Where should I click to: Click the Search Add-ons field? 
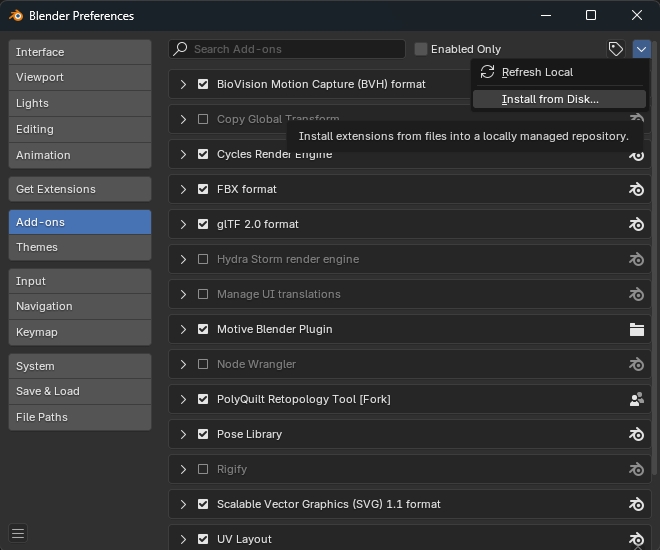tap(295, 49)
